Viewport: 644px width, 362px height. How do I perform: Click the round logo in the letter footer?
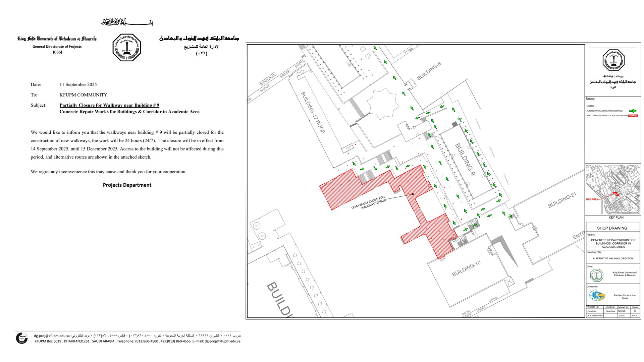coord(22,338)
